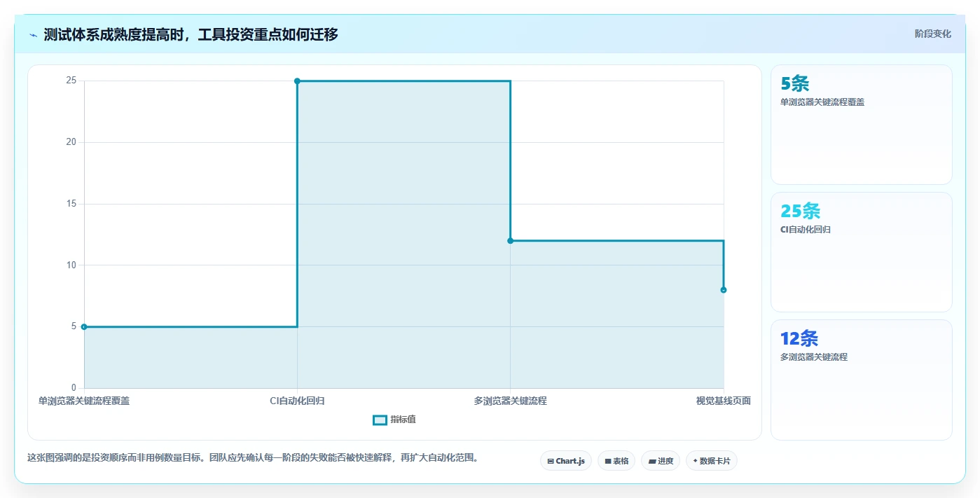Click the card label CI自动化回归
Viewport: 980px width, 498px height.
click(x=806, y=230)
